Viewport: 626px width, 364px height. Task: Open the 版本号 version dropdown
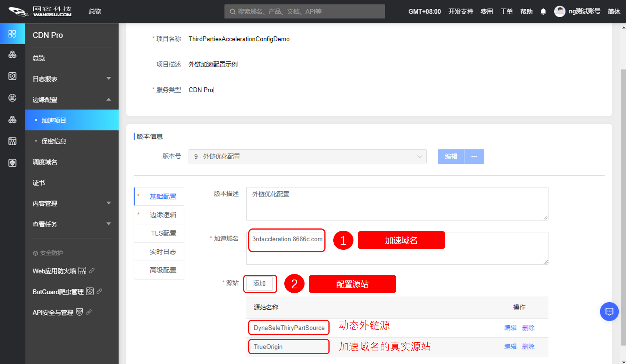307,156
